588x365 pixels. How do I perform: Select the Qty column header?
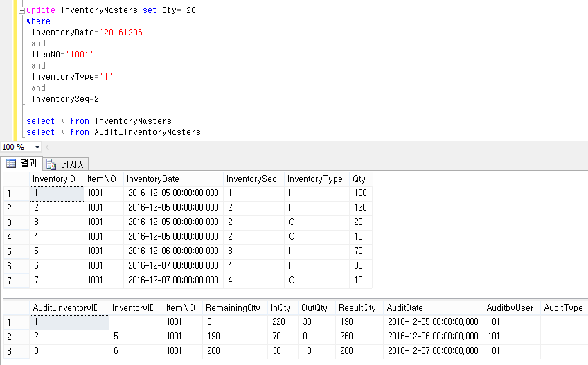click(x=359, y=179)
